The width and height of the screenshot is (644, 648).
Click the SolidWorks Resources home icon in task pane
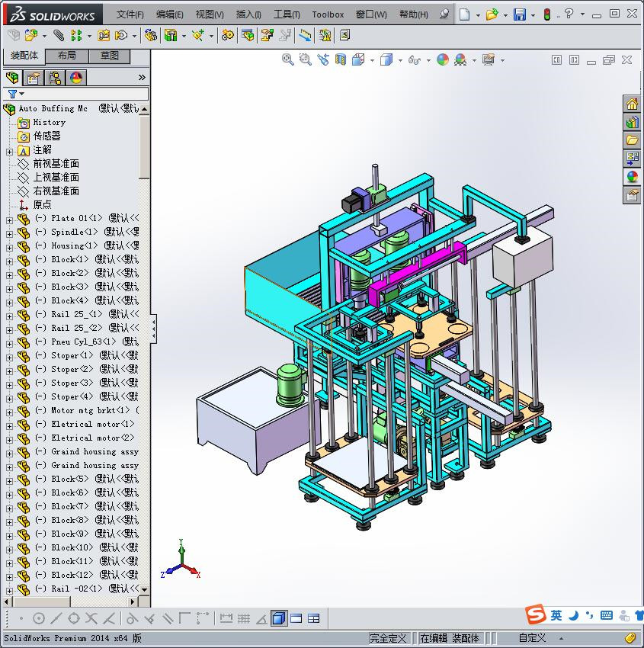[632, 104]
